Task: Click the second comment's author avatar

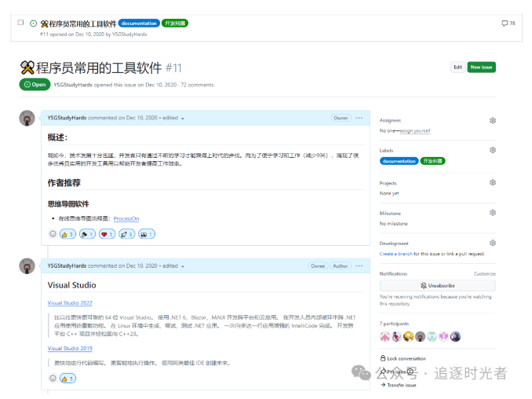Action: pyautogui.click(x=27, y=266)
